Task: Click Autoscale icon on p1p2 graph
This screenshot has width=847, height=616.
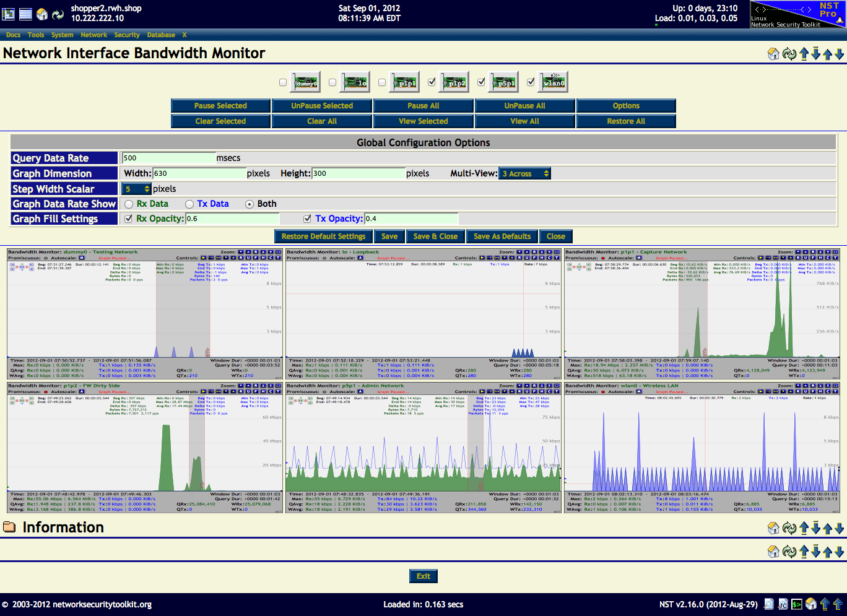Action: (x=82, y=391)
